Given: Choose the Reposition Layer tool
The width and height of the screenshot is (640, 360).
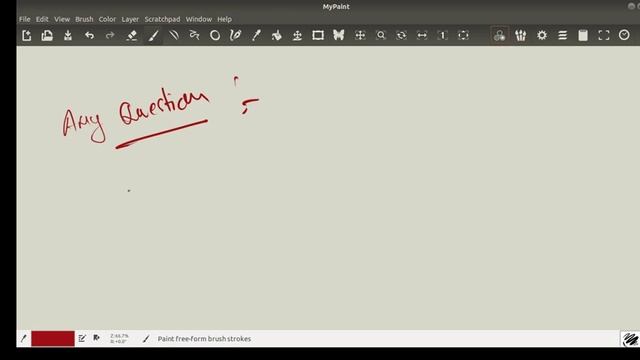Looking at the screenshot, I should point(298,36).
